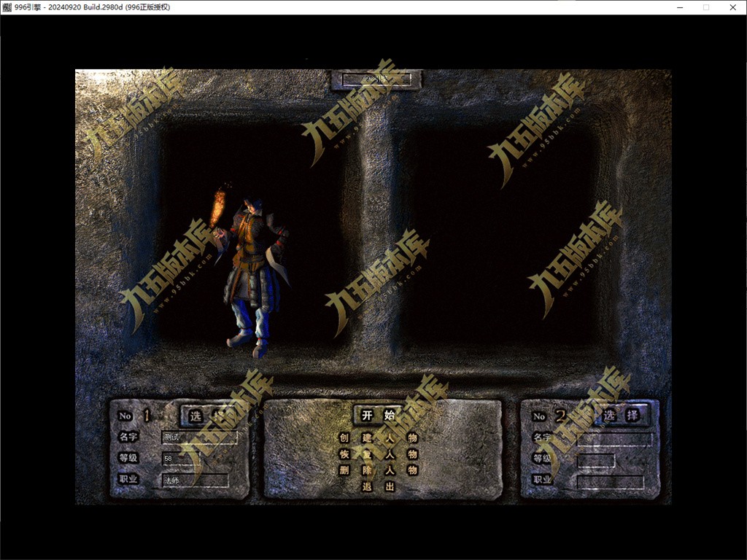Image resolution: width=747 pixels, height=560 pixels.
Task: Minimize the 996引擎 window
Action: [x=681, y=7]
